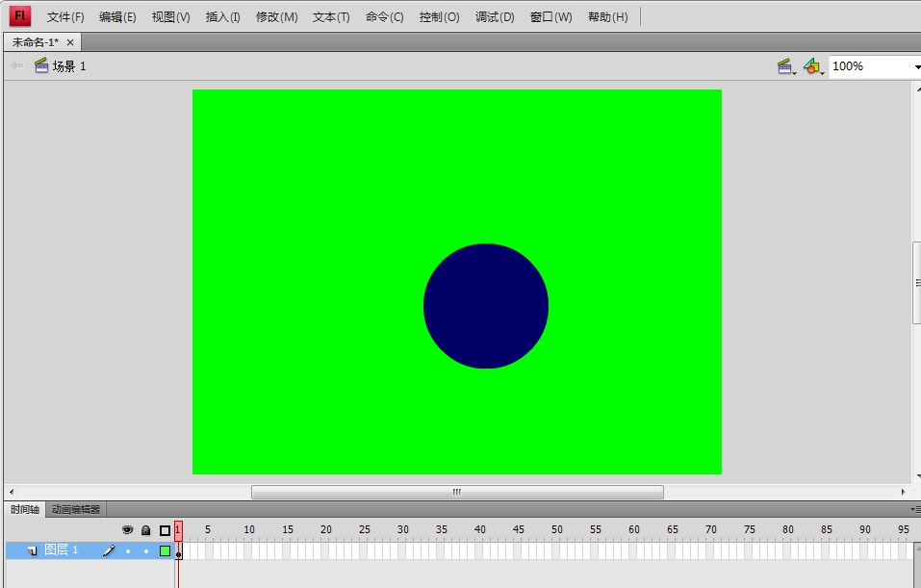Click the left arrow of horizontal scrollbar
The height and width of the screenshot is (588, 921).
(12, 493)
